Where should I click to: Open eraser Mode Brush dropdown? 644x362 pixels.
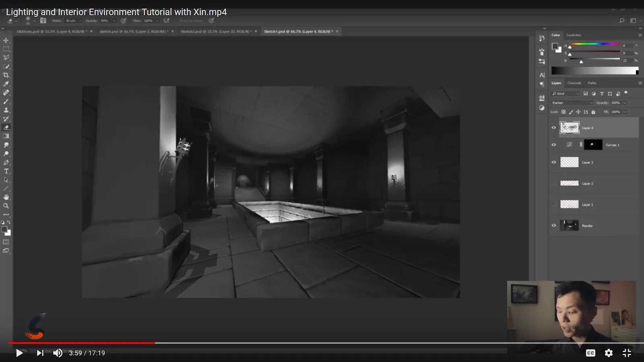(x=74, y=21)
